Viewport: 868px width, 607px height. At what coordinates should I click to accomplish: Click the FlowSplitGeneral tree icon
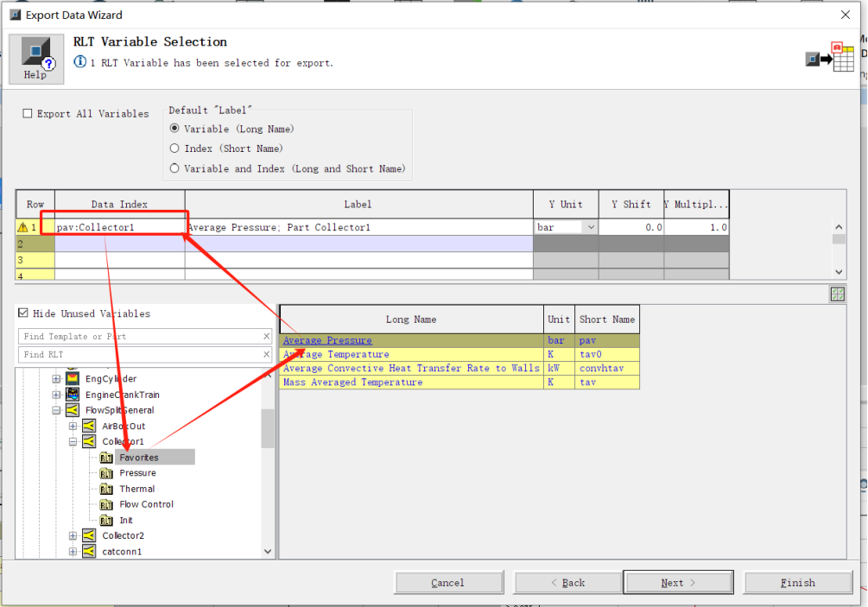(x=73, y=410)
